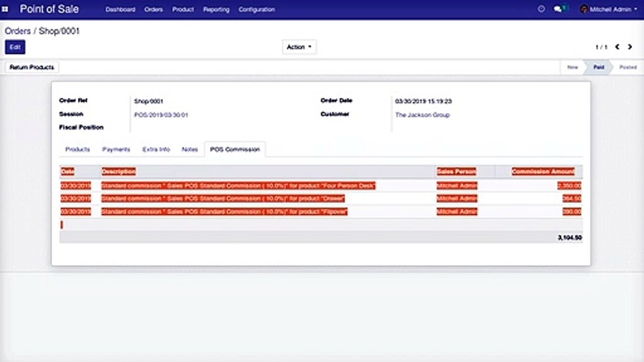Screen dimensions: 644x362
Task: Click the date in Flipover row
Action: (76, 212)
